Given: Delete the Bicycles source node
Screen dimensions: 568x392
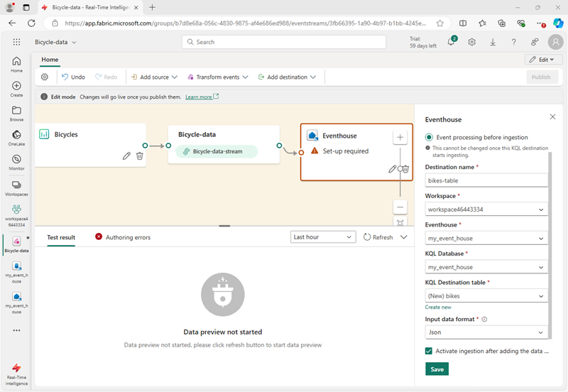Looking at the screenshot, I should point(139,156).
